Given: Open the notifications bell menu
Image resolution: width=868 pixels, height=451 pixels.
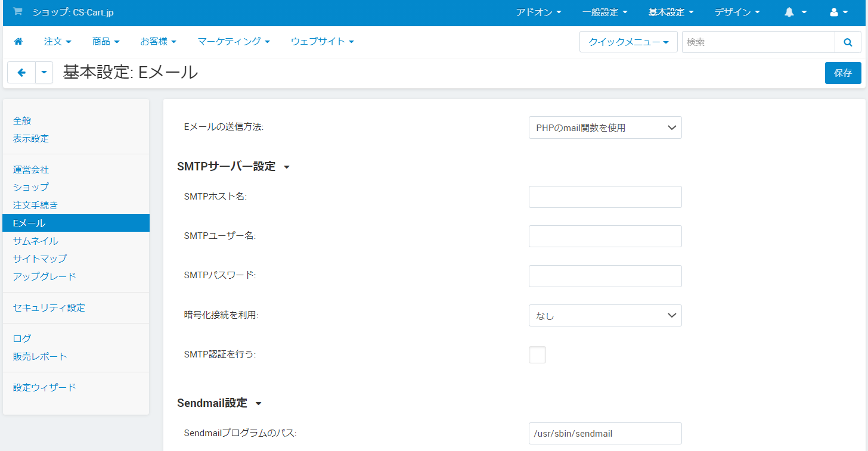Looking at the screenshot, I should pyautogui.click(x=795, y=12).
